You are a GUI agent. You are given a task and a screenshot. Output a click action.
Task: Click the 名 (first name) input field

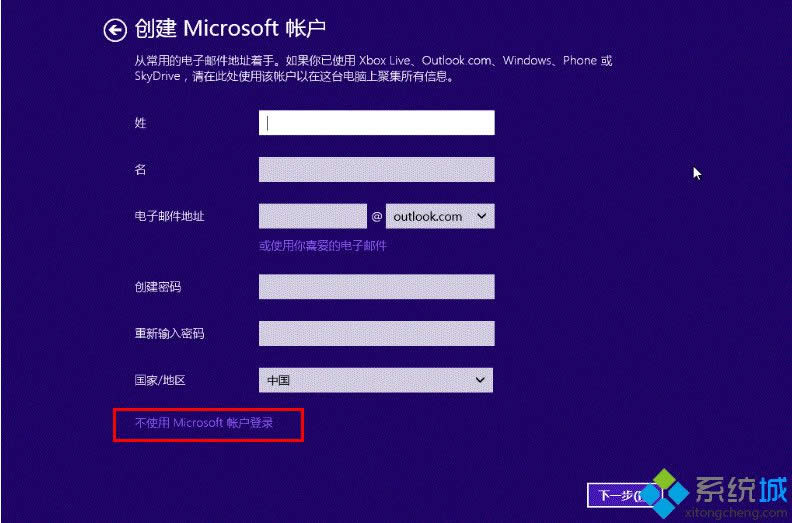point(376,169)
